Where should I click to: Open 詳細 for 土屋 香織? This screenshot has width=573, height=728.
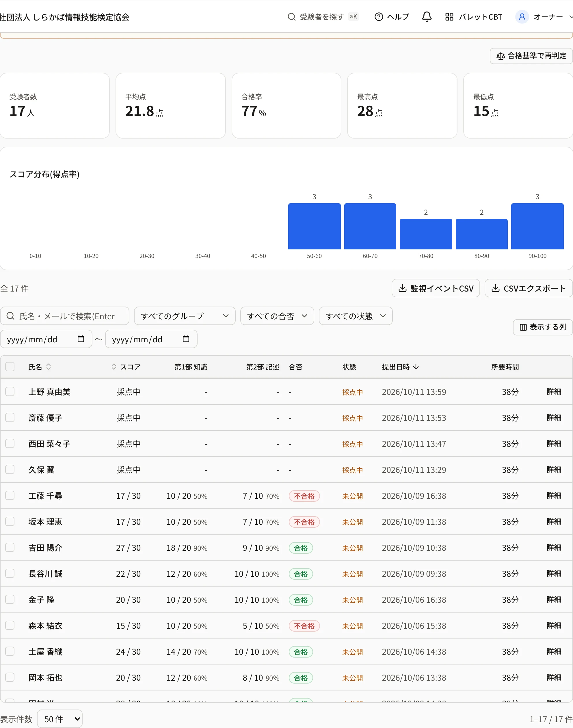pos(554,651)
